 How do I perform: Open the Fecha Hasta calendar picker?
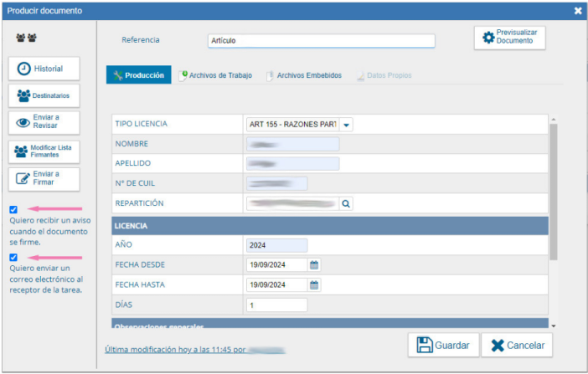[314, 284]
